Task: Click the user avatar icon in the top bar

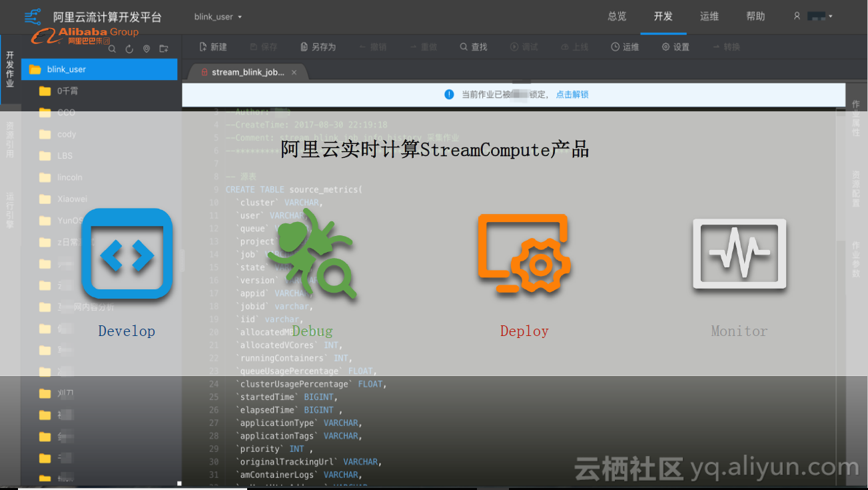Action: [x=797, y=16]
